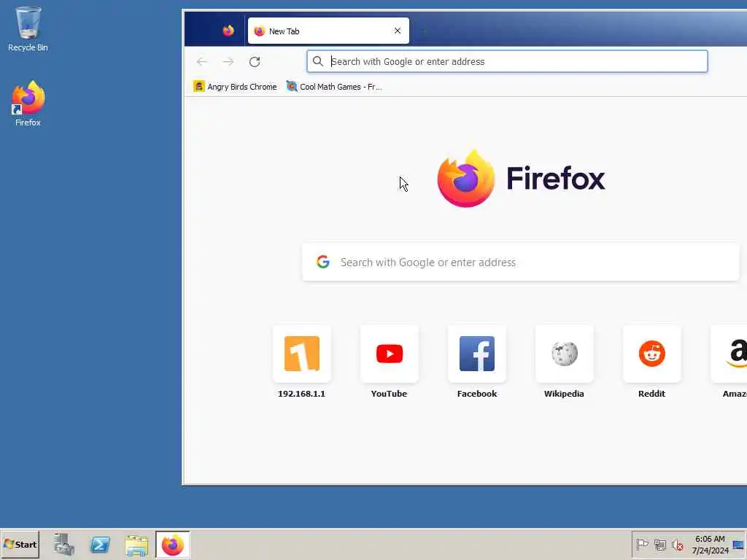Open the Reddit shortcut tile
This screenshot has height=560, width=747.
coord(651,354)
